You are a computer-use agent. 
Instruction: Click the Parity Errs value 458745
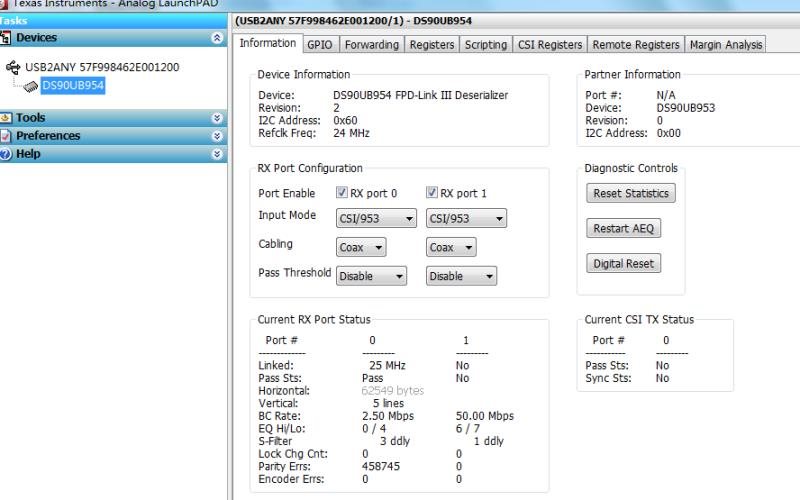tap(381, 466)
